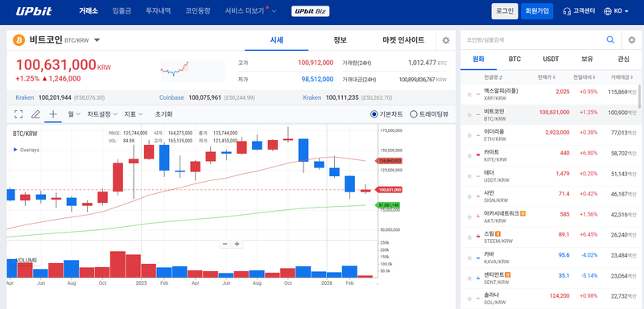The image size is (644, 309).
Task: Select the USDT market tab
Action: click(x=551, y=59)
